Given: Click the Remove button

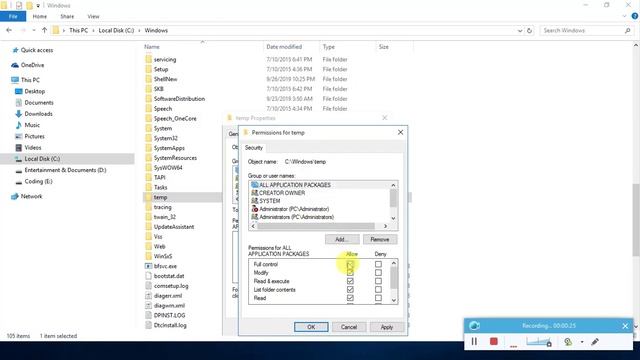Looking at the screenshot, I should click(380, 239).
